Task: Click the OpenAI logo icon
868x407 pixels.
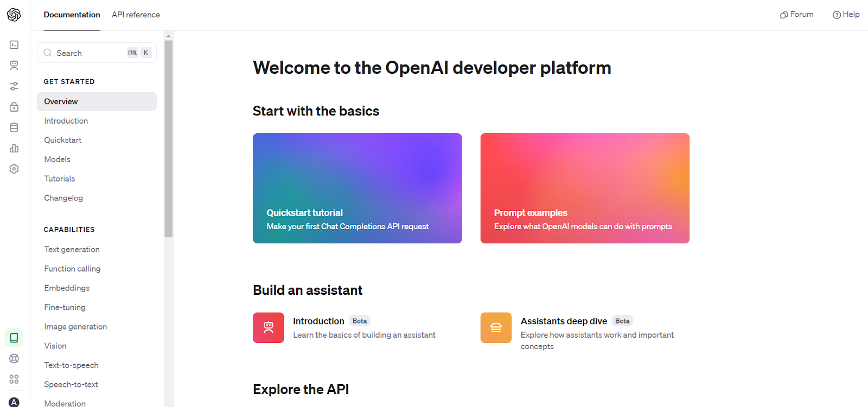Action: 14,15
